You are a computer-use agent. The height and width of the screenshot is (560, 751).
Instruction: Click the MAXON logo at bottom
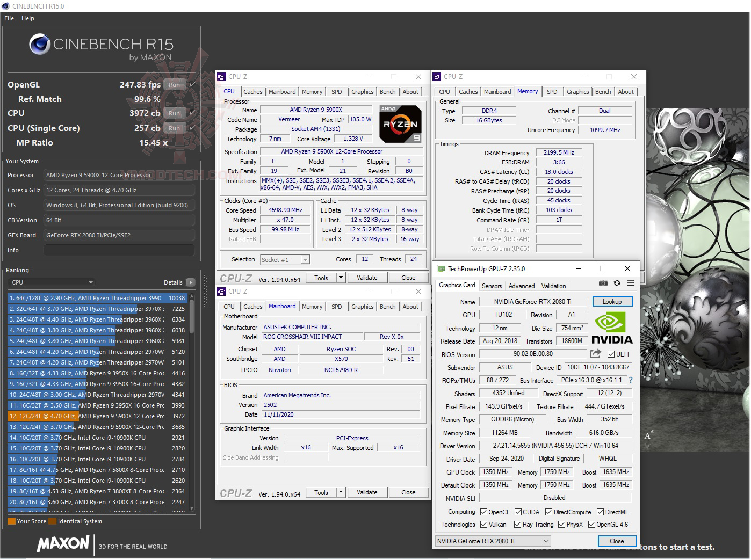[x=63, y=543]
